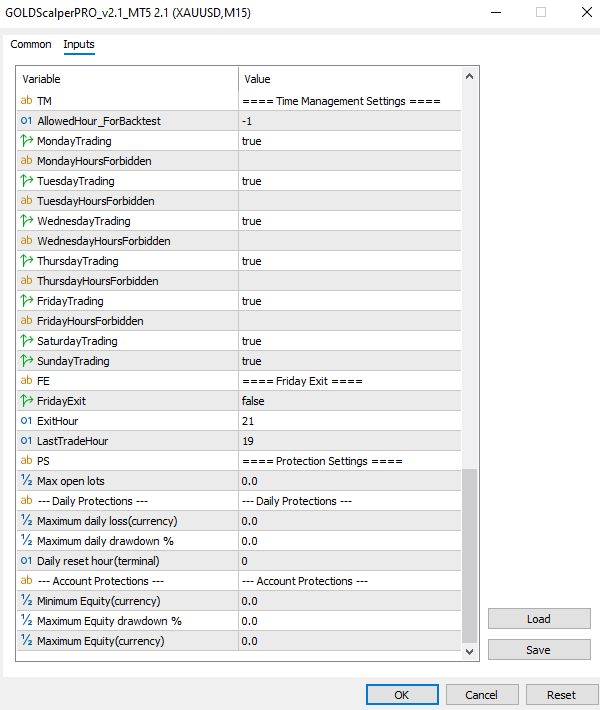Click the integer icon beside AllowedHour_ForBacktest

tap(26, 121)
